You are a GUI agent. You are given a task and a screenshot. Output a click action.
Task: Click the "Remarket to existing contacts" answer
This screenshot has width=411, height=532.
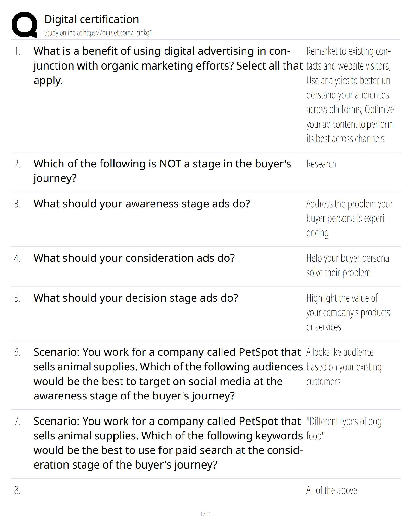pyautogui.click(x=349, y=95)
